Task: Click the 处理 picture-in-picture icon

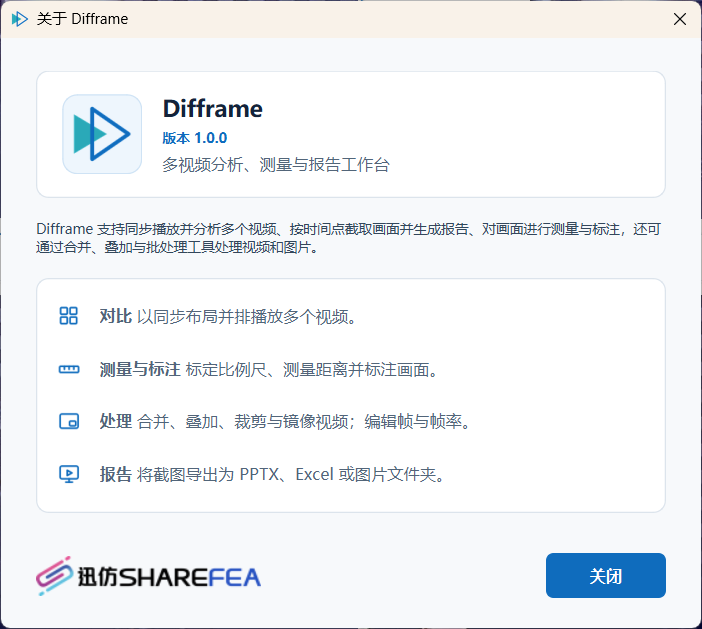Action: coord(69,421)
